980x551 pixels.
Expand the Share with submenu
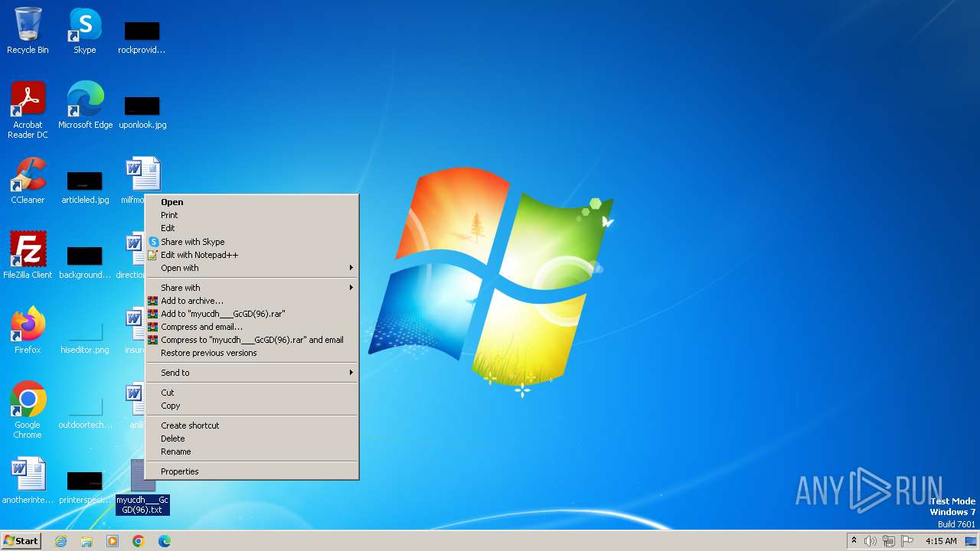(252, 288)
